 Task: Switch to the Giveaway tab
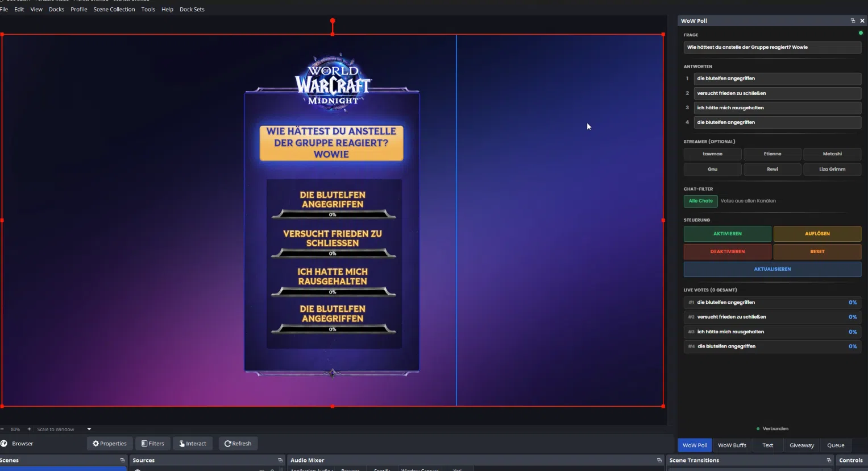point(801,445)
